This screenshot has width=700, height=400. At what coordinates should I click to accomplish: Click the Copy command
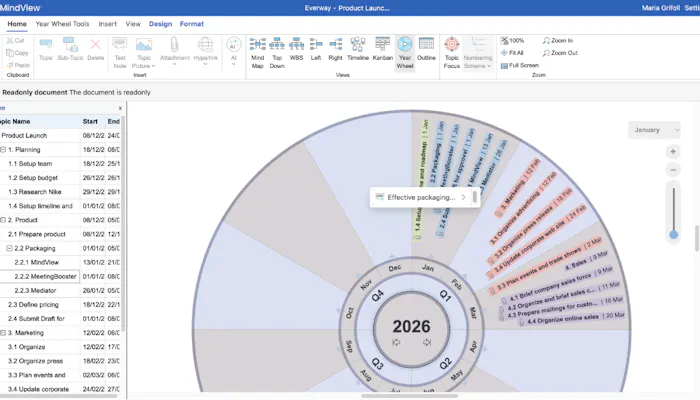point(17,53)
